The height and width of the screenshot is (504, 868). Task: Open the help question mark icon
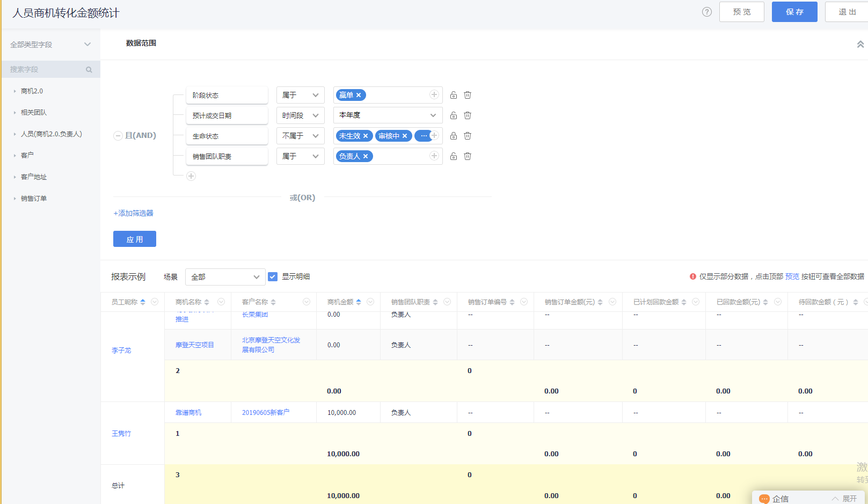(x=707, y=12)
